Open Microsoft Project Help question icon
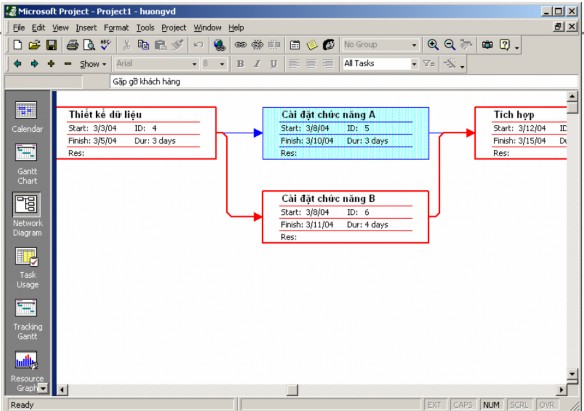Viewport: 584px width, 411px height. pos(504,45)
